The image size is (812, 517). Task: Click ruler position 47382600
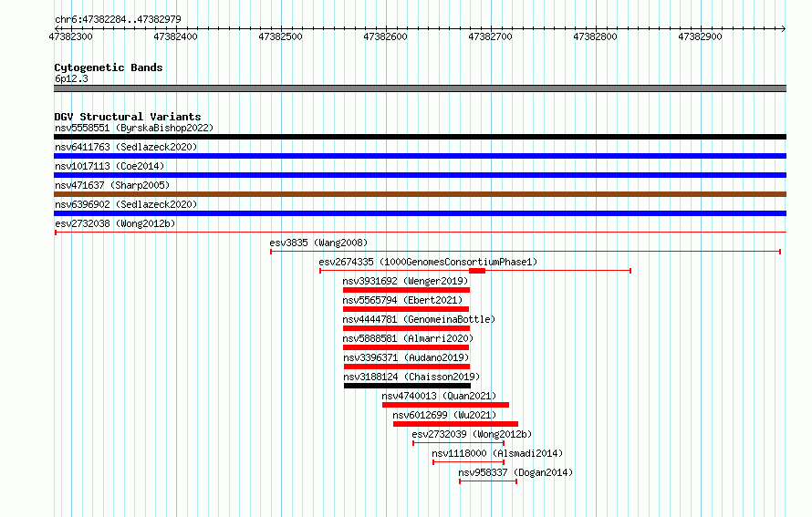pyautogui.click(x=385, y=36)
